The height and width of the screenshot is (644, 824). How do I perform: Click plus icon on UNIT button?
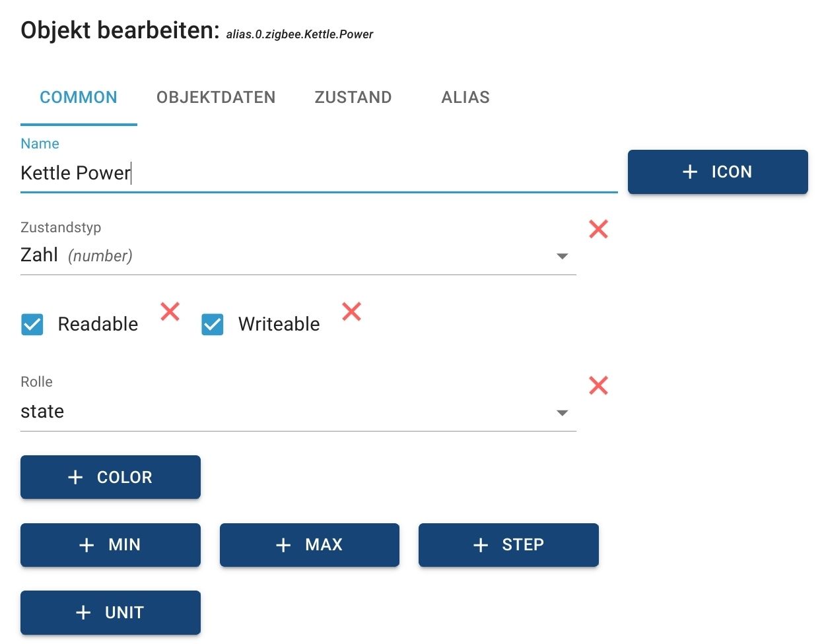[83, 612]
